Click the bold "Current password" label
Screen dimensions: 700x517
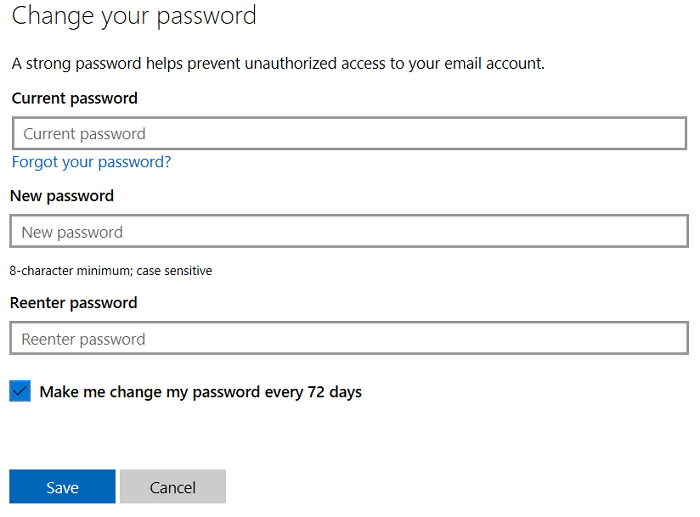[x=75, y=98]
